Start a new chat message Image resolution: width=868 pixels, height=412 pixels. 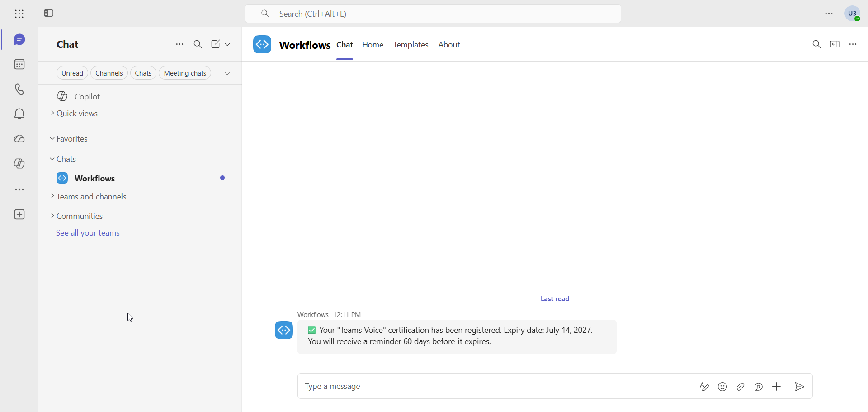coord(216,44)
